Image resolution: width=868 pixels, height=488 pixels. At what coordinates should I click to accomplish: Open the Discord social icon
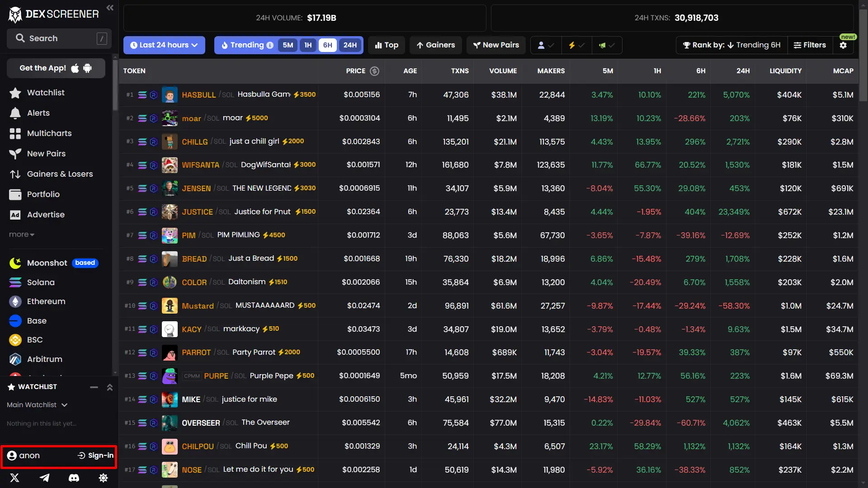[74, 478]
